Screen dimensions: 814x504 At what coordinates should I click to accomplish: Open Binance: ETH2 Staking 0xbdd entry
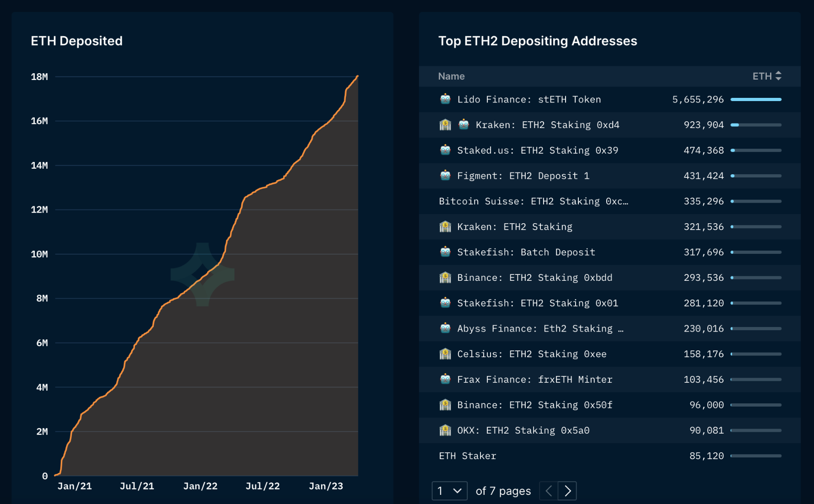[534, 278]
